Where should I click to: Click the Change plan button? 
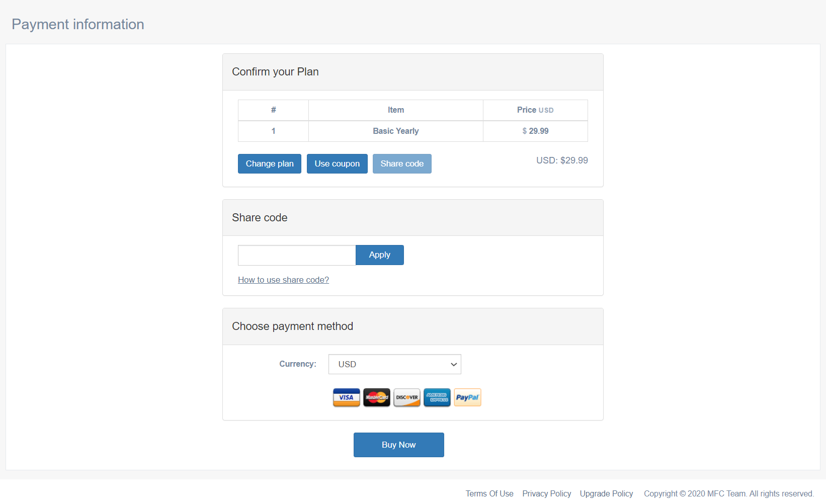pyautogui.click(x=270, y=164)
